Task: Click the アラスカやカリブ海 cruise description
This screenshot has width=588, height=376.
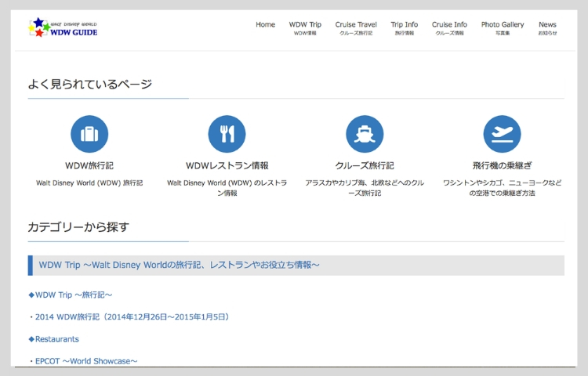Action: (x=365, y=188)
